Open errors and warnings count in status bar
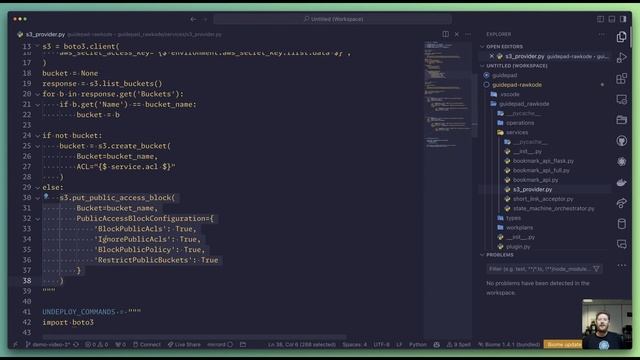The height and width of the screenshot is (360, 640). tap(97, 344)
